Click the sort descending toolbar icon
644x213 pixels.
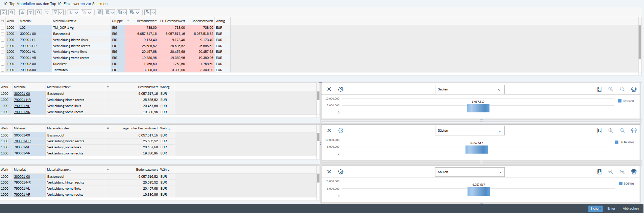coord(30,12)
